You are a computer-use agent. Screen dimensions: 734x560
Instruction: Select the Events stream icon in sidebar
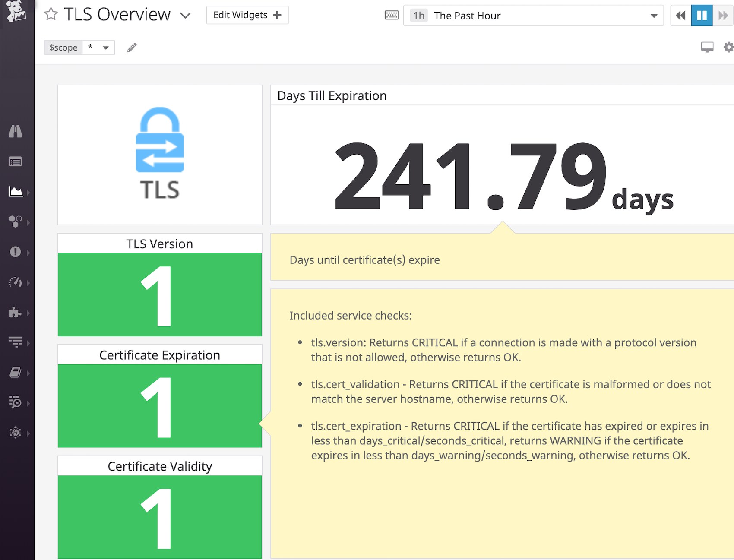16,161
